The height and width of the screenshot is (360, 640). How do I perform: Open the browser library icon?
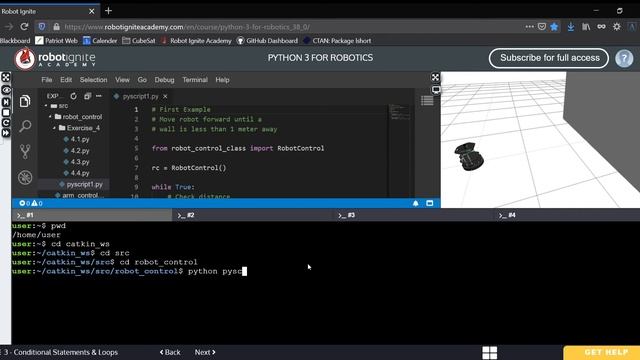coord(586,27)
